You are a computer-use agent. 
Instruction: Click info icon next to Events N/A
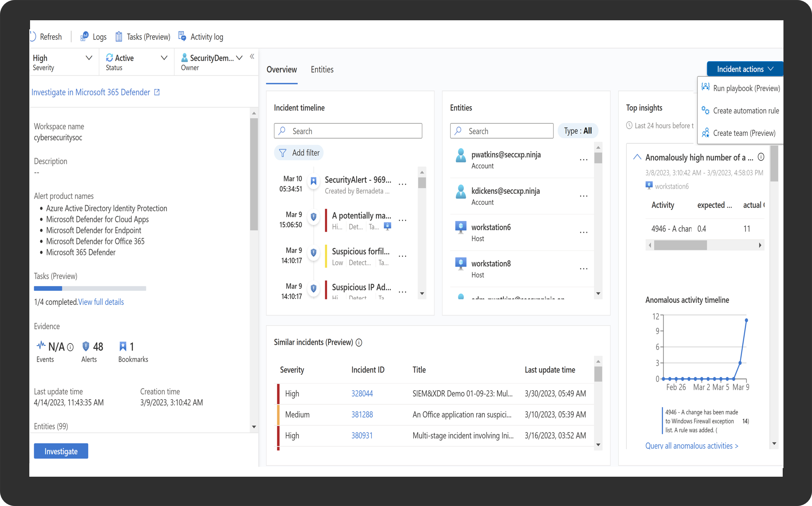(x=70, y=347)
